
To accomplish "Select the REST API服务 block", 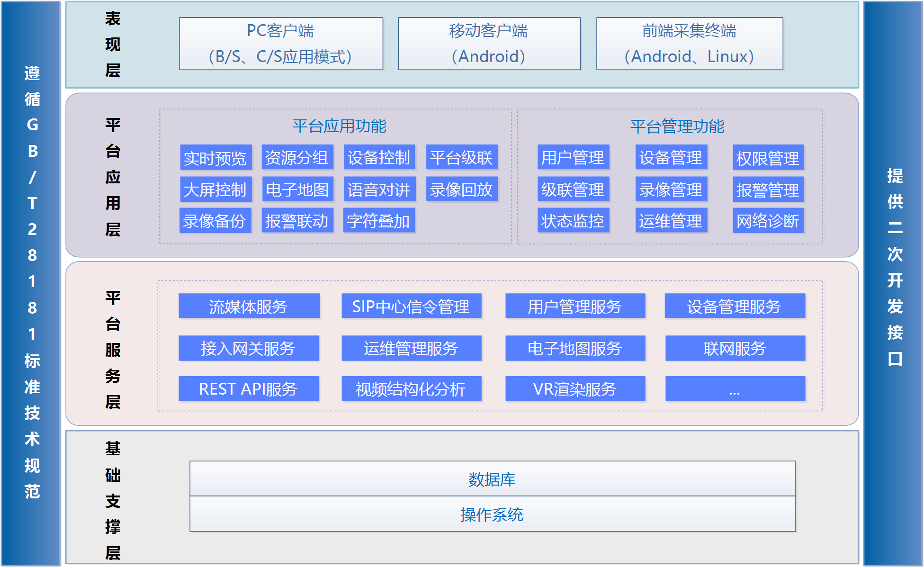I will 249,388.
